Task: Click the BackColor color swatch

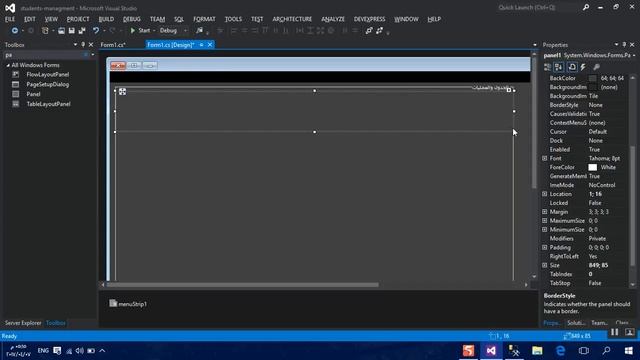Action: [592, 78]
